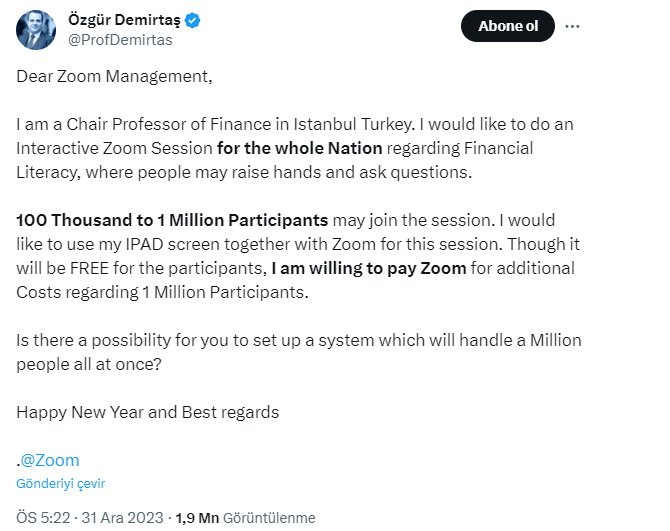Click the 'Is there a possibility' question paragraph
Viewport: 670px width, 531px height.
coord(299,340)
